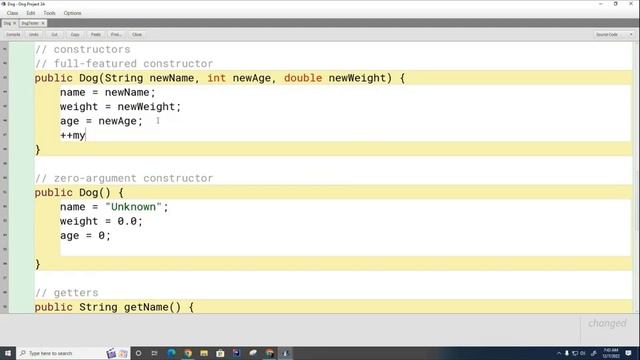Click the Cut button
640x360 pixels.
(54, 35)
